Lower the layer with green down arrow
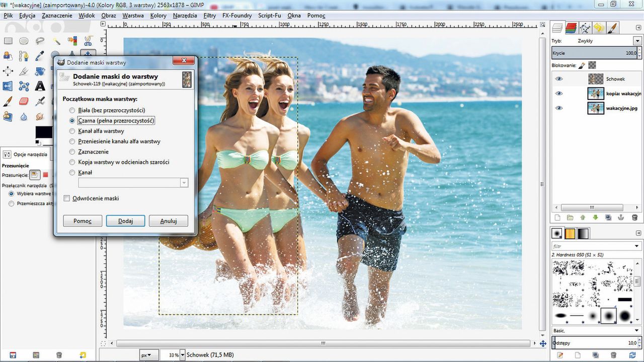The width and height of the screenshot is (644, 362). (x=596, y=218)
